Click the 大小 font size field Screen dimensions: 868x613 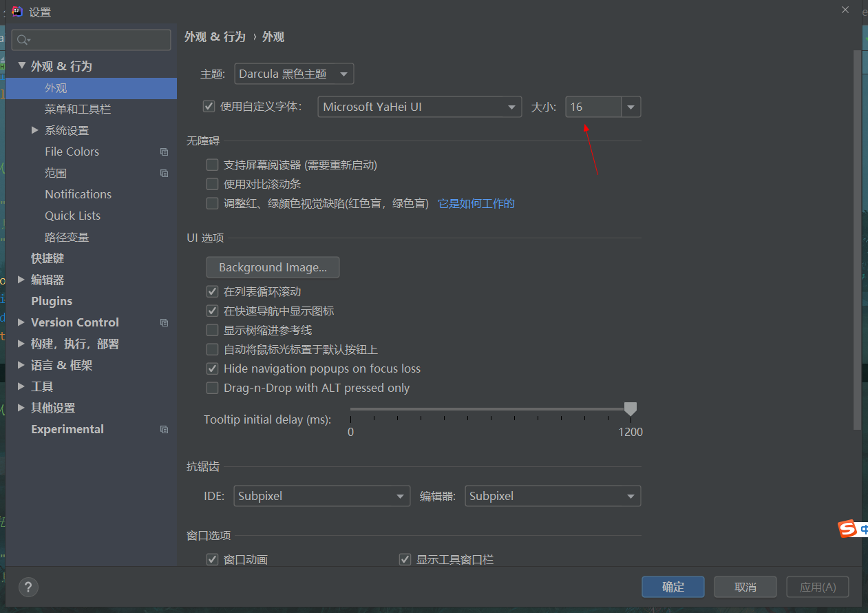(593, 107)
